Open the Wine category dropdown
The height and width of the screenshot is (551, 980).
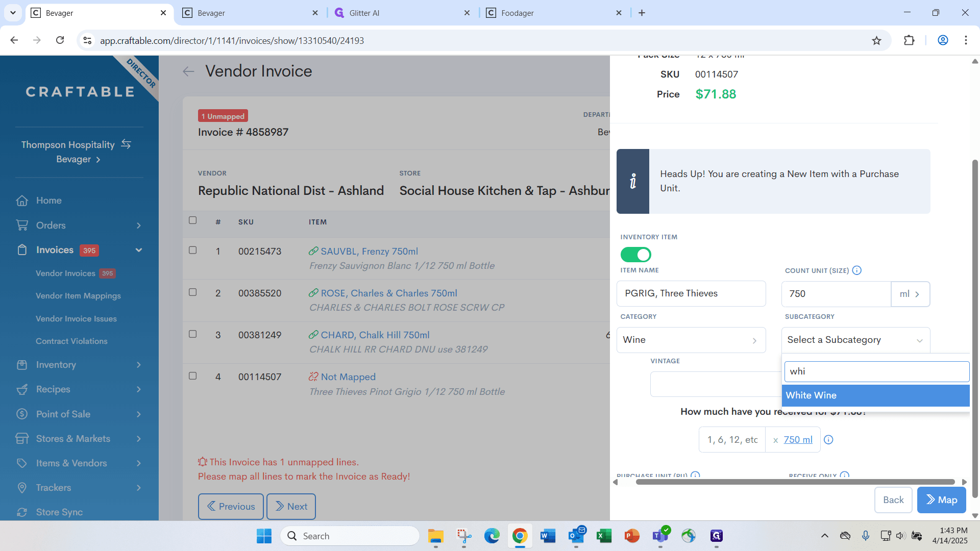[691, 340]
